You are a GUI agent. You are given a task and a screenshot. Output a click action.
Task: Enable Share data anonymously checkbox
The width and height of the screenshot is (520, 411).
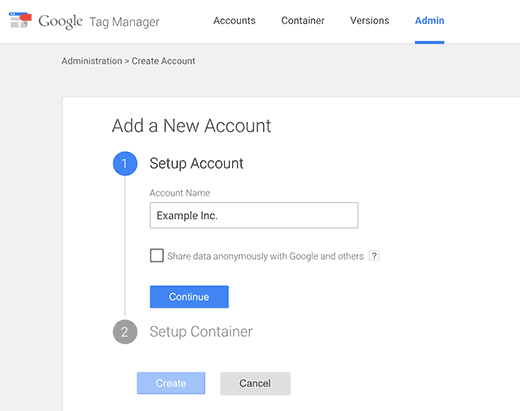tap(157, 256)
